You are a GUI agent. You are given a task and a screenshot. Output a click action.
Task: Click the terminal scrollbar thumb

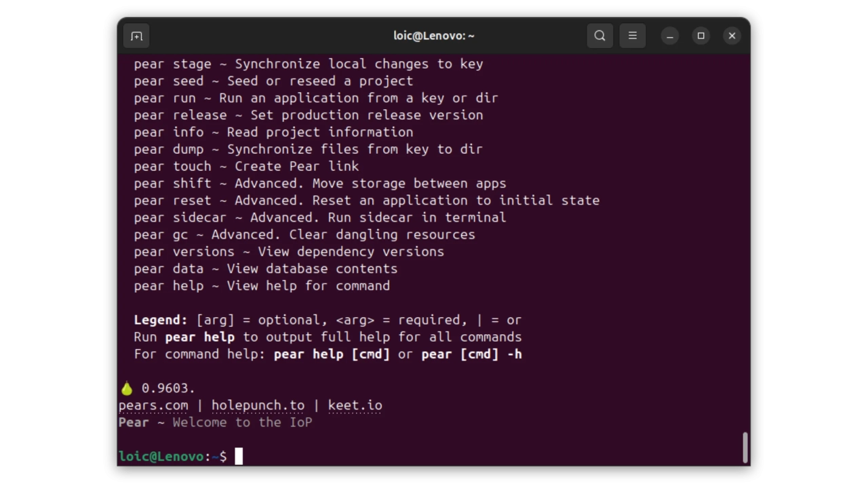(x=745, y=447)
